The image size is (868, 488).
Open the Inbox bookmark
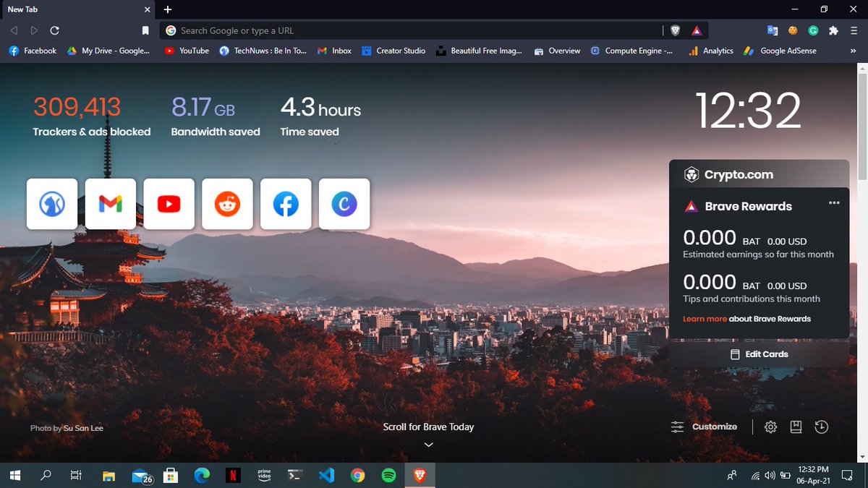coord(334,51)
